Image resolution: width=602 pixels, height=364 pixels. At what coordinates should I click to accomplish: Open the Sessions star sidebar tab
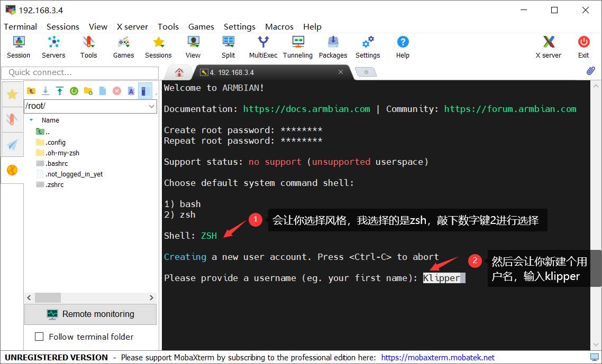point(12,94)
